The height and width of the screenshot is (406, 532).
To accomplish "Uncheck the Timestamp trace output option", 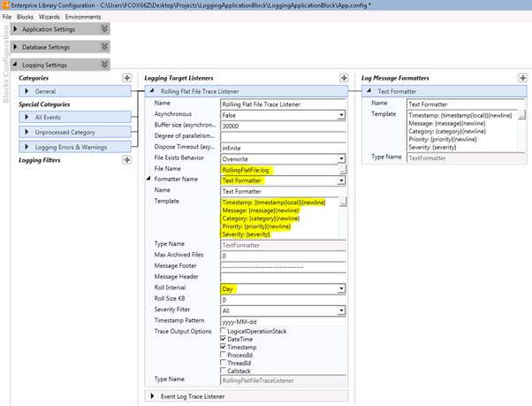I will (223, 347).
